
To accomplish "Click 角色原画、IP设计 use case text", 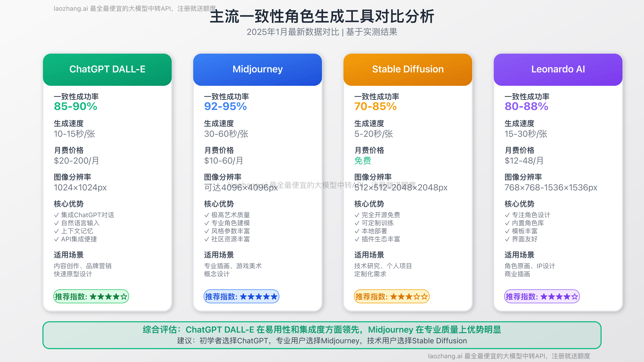I will 530,266.
